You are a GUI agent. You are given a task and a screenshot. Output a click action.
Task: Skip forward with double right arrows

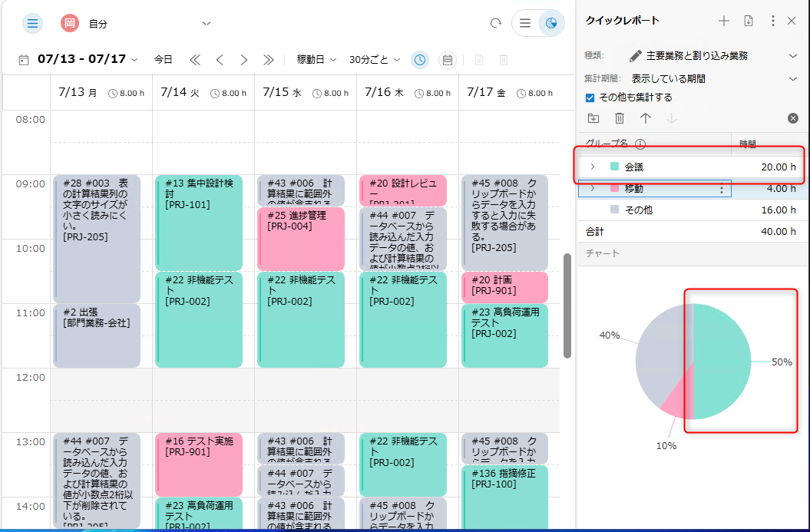tap(268, 60)
